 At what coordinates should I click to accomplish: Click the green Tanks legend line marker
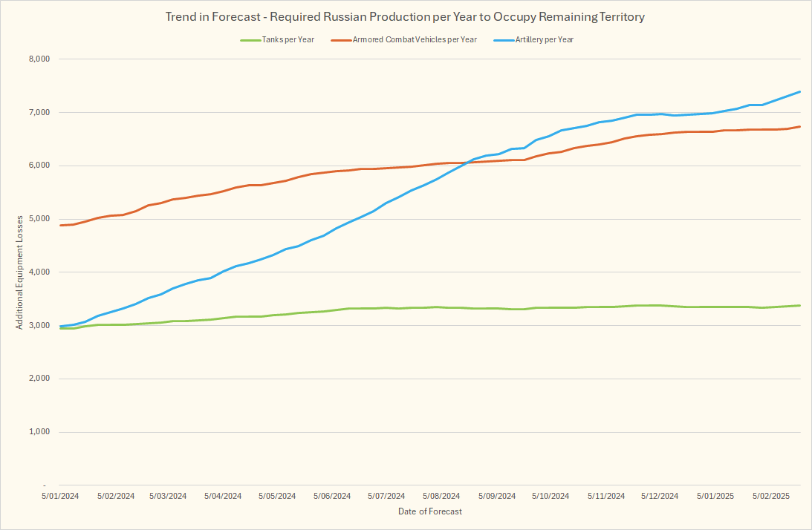pyautogui.click(x=250, y=39)
